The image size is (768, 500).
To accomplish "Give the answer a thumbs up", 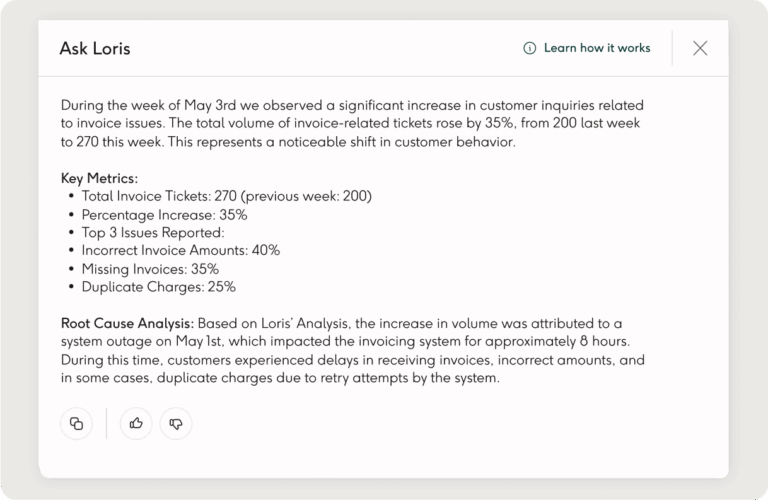I will point(136,423).
